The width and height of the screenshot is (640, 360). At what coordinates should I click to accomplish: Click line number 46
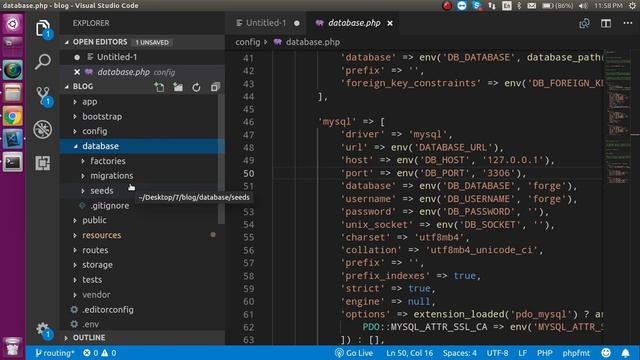click(x=248, y=122)
